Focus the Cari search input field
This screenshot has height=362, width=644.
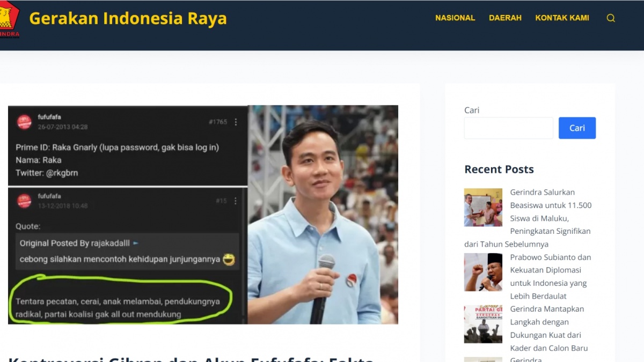(508, 128)
